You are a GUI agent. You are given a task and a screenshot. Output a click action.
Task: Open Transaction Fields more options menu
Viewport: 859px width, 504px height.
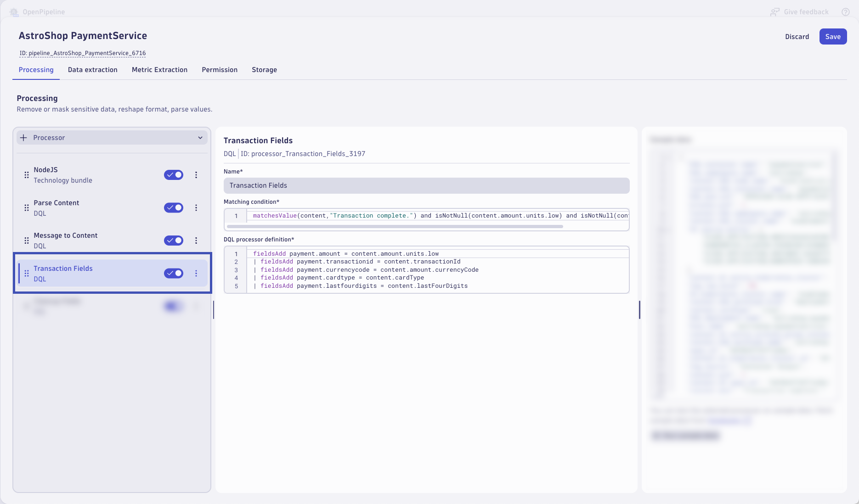pyautogui.click(x=196, y=274)
